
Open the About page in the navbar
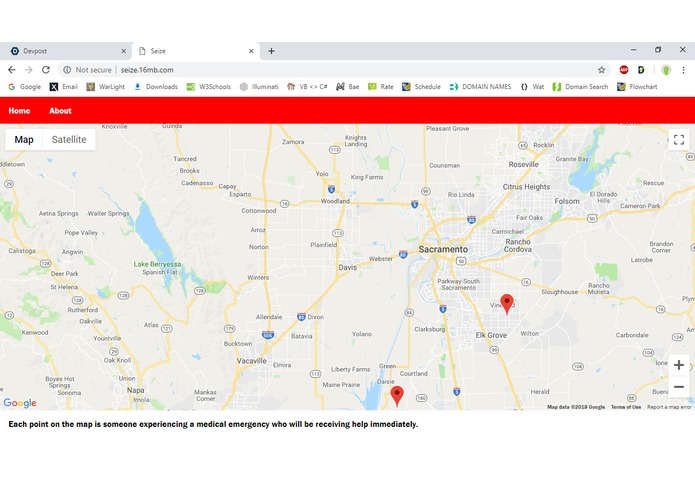point(60,111)
